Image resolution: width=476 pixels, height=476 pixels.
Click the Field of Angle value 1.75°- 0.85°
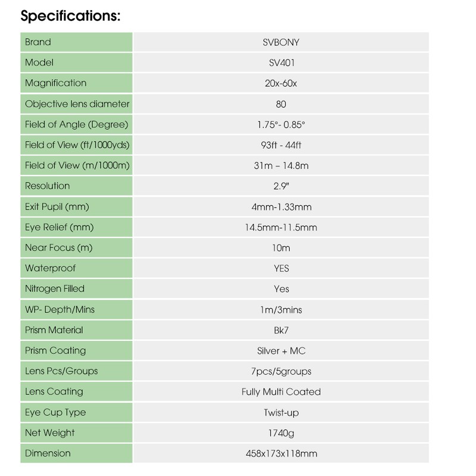pos(281,124)
